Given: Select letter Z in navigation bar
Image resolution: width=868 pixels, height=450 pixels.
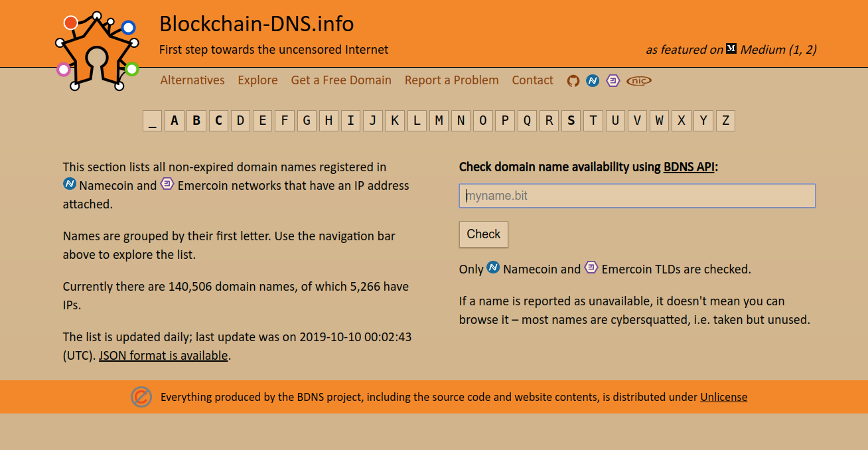Looking at the screenshot, I should tap(725, 121).
